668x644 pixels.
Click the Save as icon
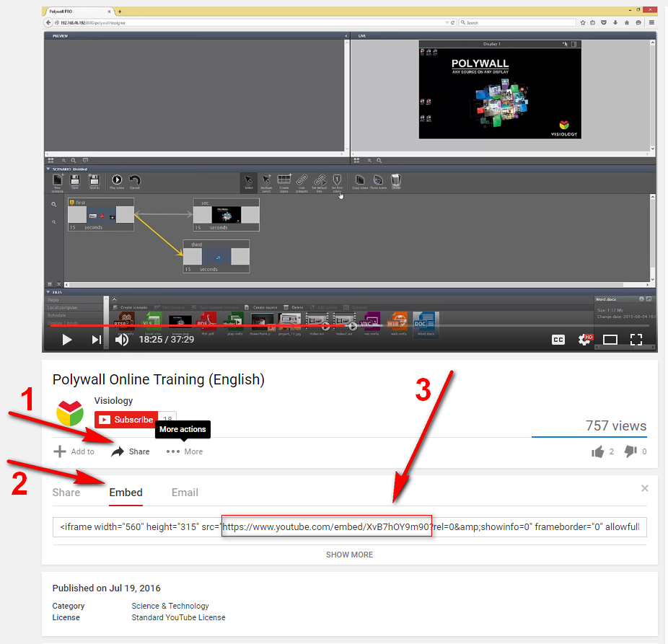(x=95, y=180)
